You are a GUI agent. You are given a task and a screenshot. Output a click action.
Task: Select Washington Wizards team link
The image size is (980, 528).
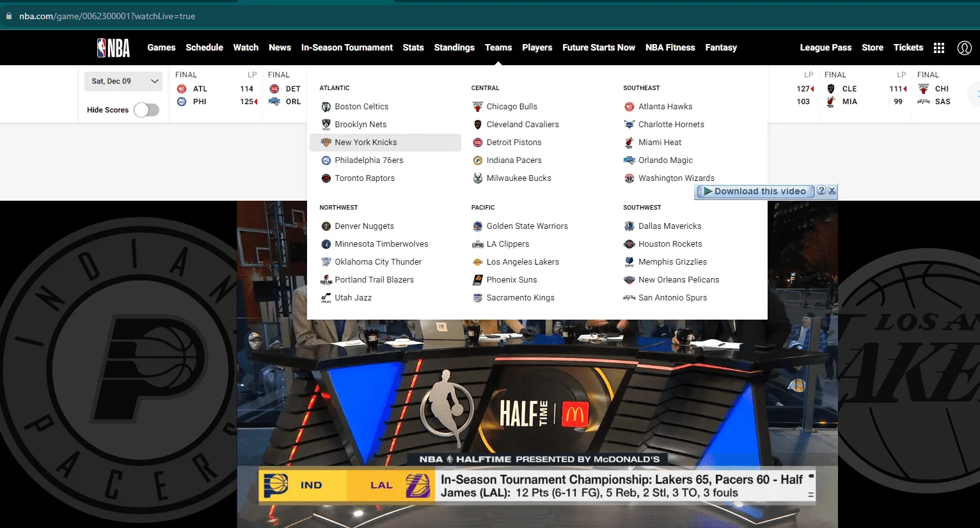click(x=676, y=178)
